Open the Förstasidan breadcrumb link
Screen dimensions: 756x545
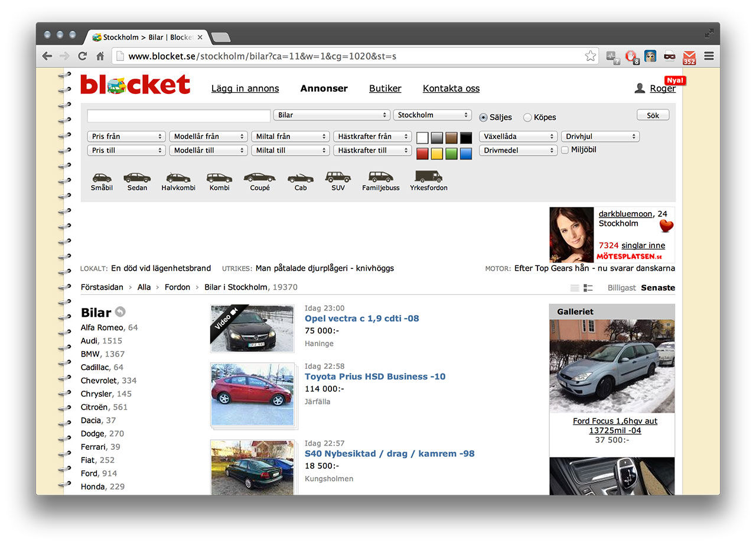click(102, 287)
